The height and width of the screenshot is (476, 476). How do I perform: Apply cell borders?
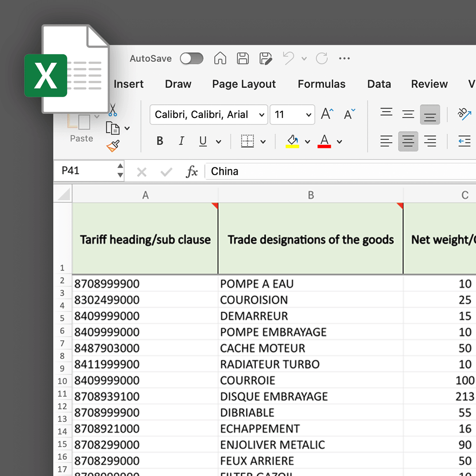point(248,141)
